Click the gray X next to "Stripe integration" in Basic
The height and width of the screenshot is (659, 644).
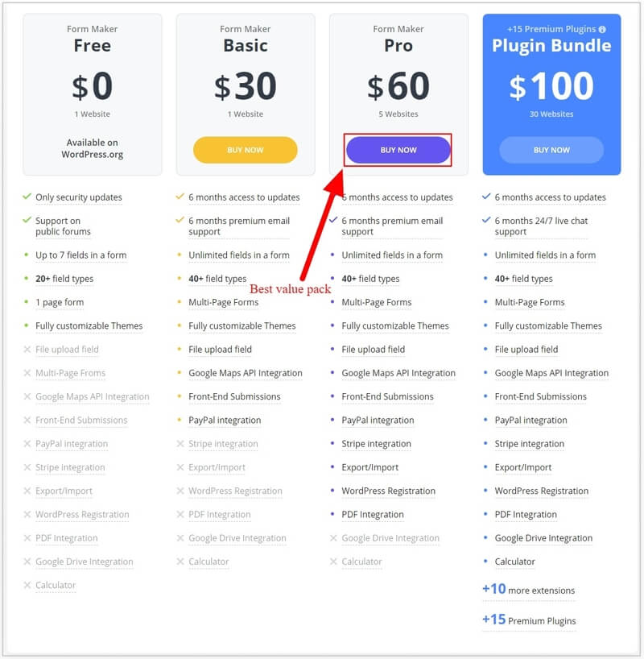(180, 444)
